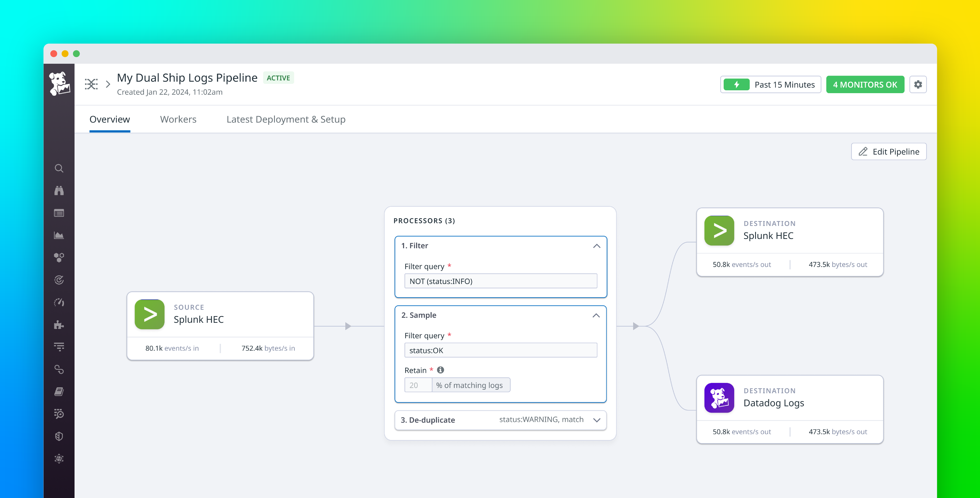Collapse the 1. Filter processor panel

[597, 246]
